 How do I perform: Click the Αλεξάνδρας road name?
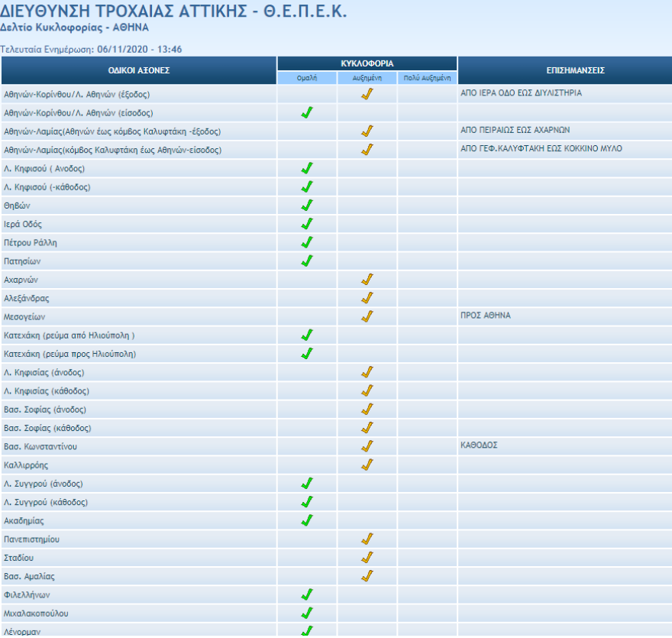[27, 299]
